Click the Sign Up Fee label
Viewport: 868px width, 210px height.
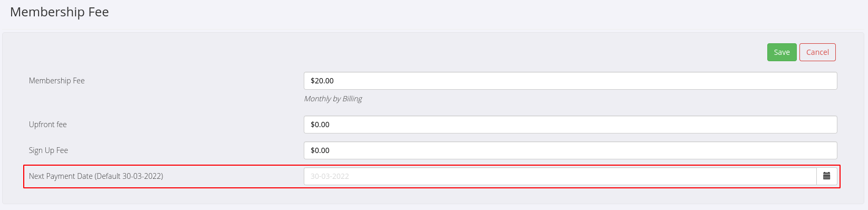click(49, 150)
